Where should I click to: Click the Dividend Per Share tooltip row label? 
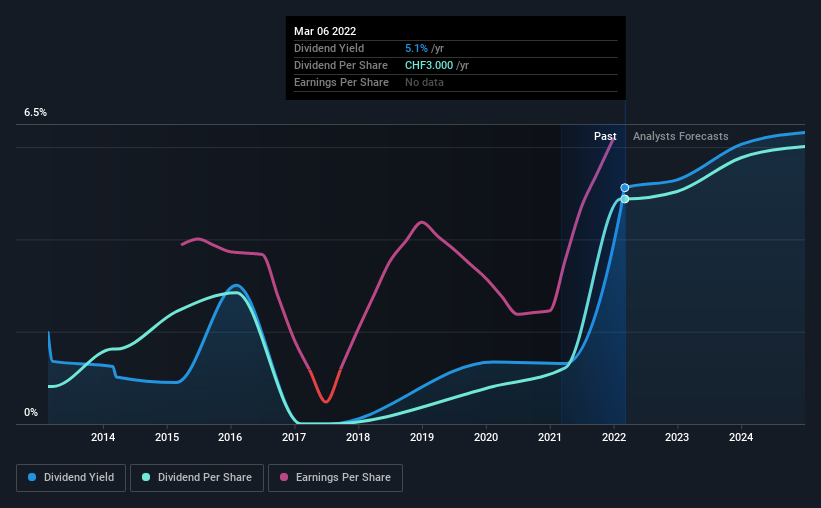(x=341, y=65)
